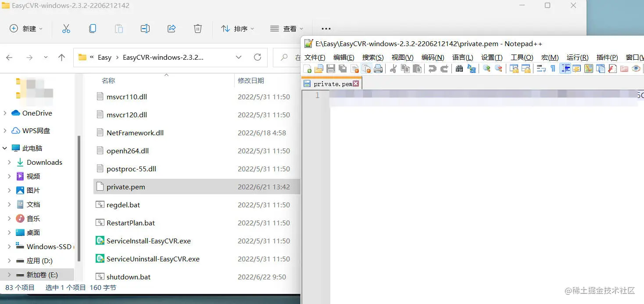Viewport: 644px width, 304px height.
Task: Refresh the Explorer folder view
Action: tap(258, 57)
